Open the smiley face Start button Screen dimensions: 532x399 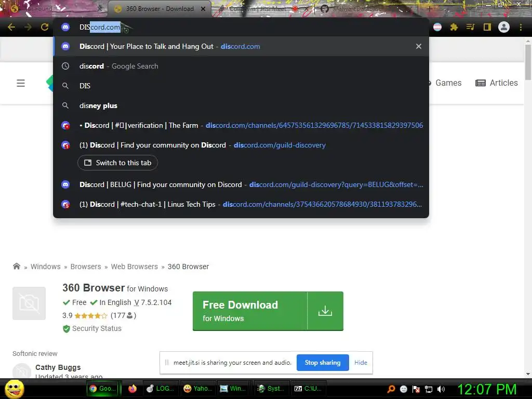[14, 389]
